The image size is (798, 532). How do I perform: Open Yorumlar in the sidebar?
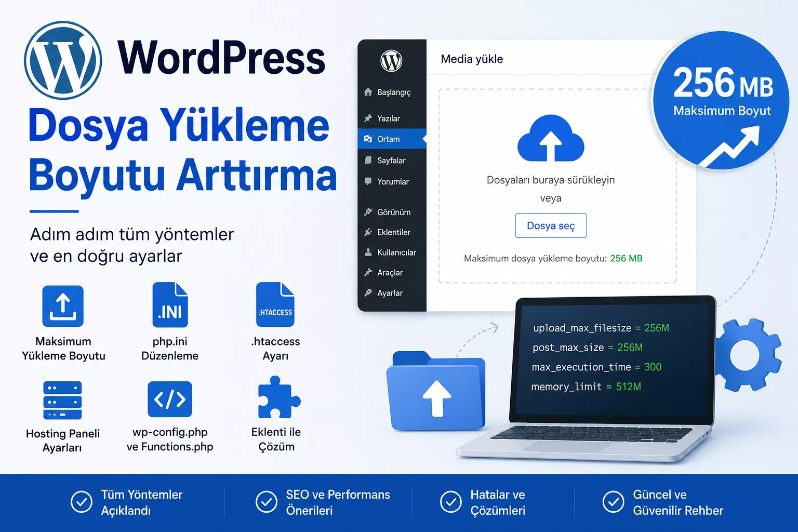[x=392, y=181]
